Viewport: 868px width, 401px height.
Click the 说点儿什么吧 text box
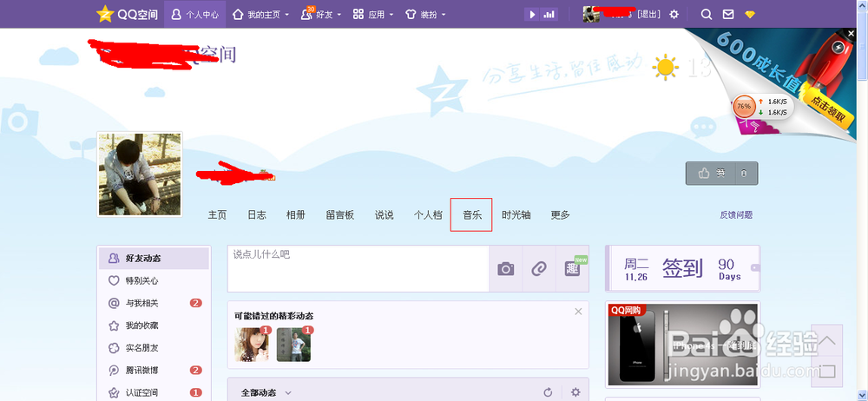tap(358, 268)
